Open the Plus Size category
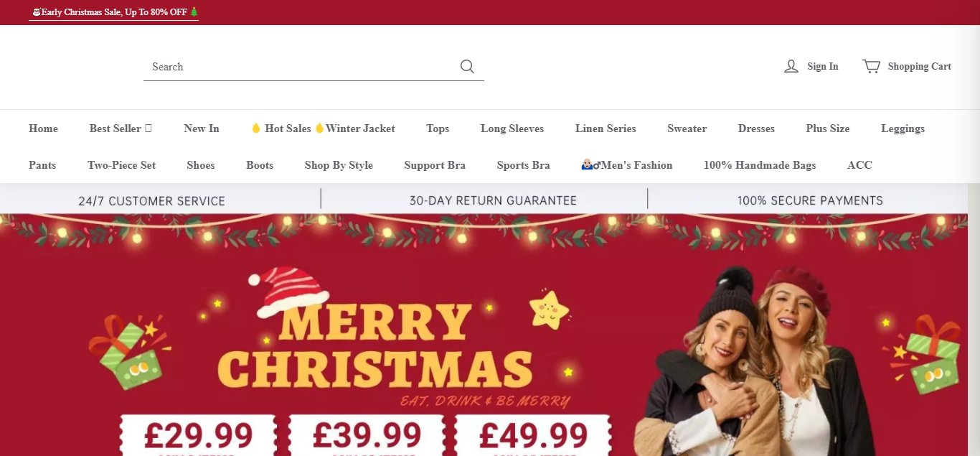Screen dimensions: 980x456 (828, 129)
